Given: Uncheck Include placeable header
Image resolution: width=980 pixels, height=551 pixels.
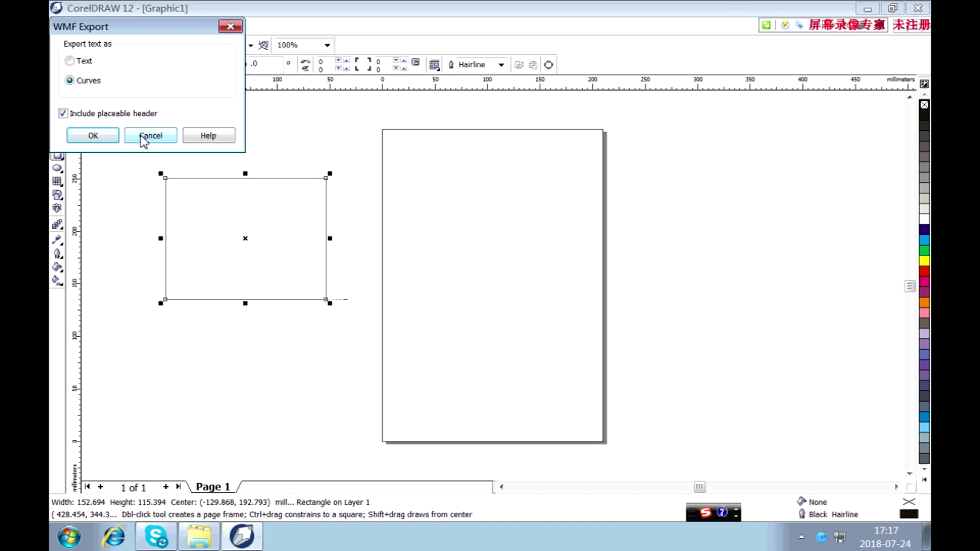Looking at the screenshot, I should click(x=63, y=113).
